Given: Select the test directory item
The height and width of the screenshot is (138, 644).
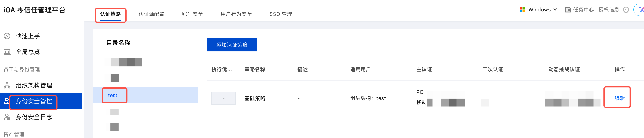Looking at the screenshot, I should click(x=113, y=95).
